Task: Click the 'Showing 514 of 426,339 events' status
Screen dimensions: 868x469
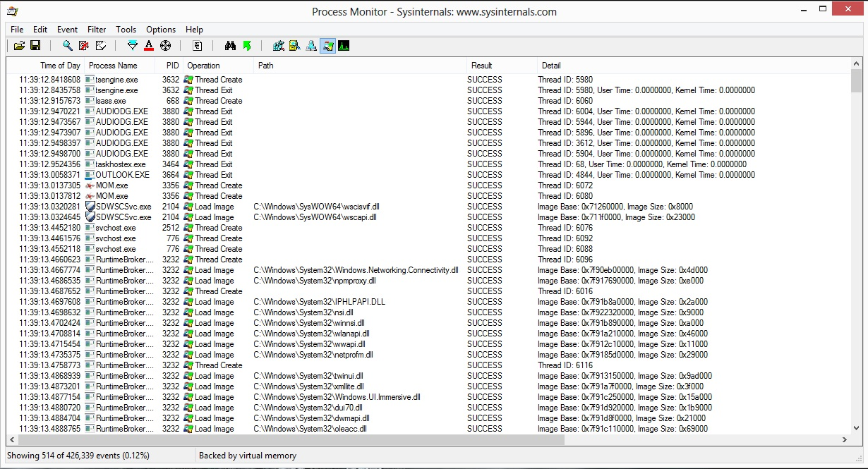Action: pyautogui.click(x=78, y=456)
